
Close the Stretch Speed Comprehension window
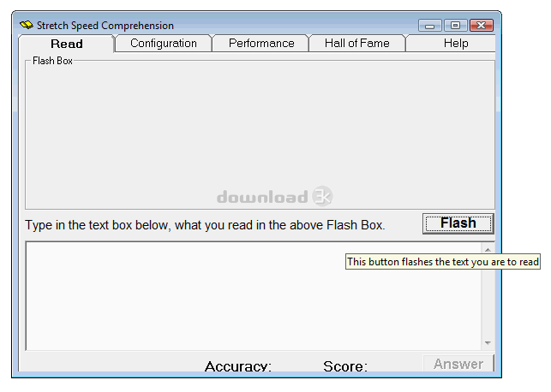[x=482, y=26]
